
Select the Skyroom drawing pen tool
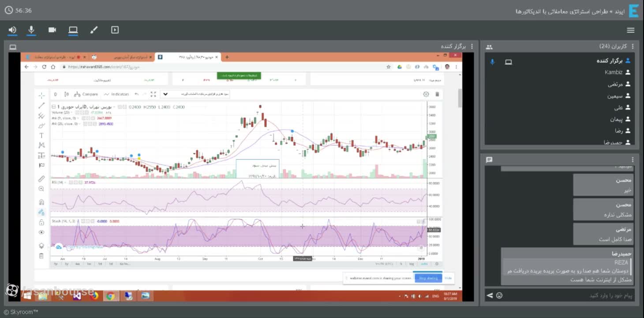(94, 30)
